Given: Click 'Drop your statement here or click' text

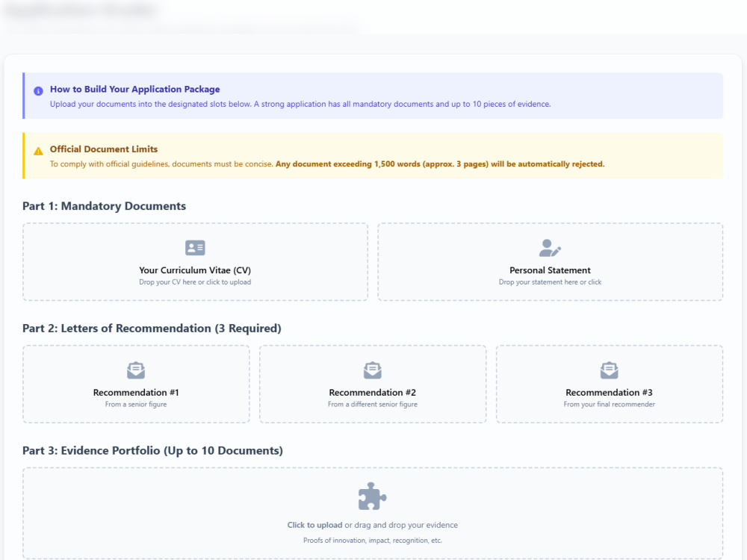Looking at the screenshot, I should pos(550,282).
